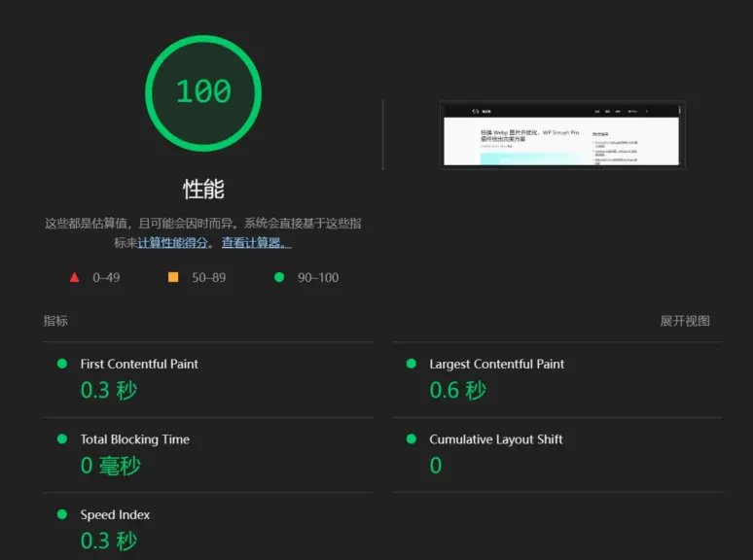Click the green dot beside Speed Index
The width and height of the screenshot is (753, 560).
pyautogui.click(x=62, y=514)
